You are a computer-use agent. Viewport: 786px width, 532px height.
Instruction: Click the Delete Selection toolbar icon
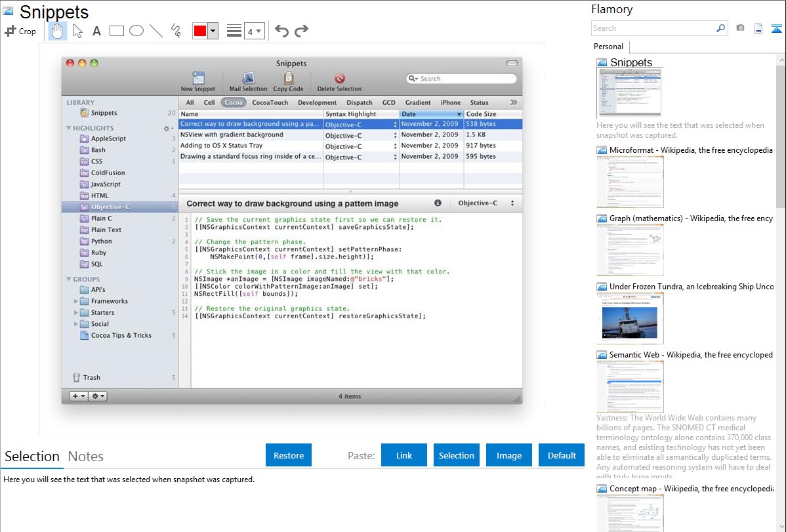[339, 82]
